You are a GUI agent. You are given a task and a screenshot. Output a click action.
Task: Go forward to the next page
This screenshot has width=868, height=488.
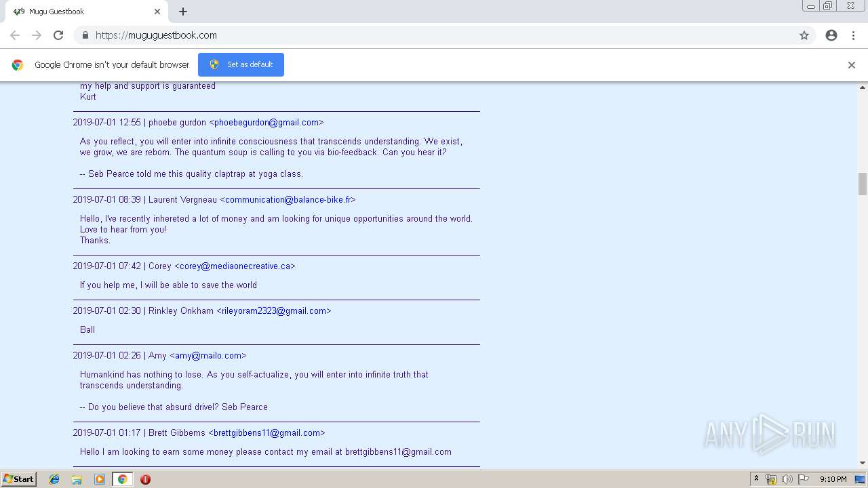pos(37,35)
